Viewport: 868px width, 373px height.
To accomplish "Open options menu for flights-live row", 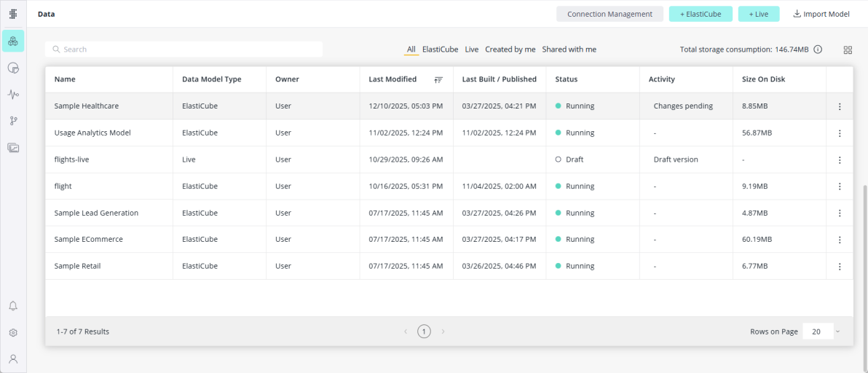I will (x=840, y=160).
